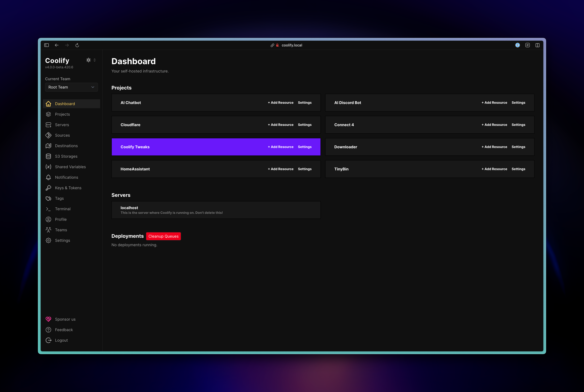Open the Destinations menu item
This screenshot has width=584, height=392.
pos(66,146)
